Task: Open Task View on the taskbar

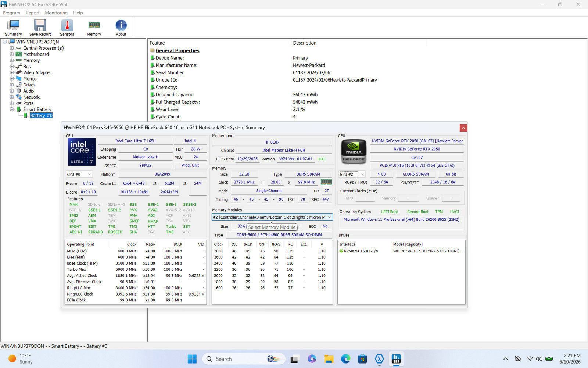Action: [x=294, y=359]
